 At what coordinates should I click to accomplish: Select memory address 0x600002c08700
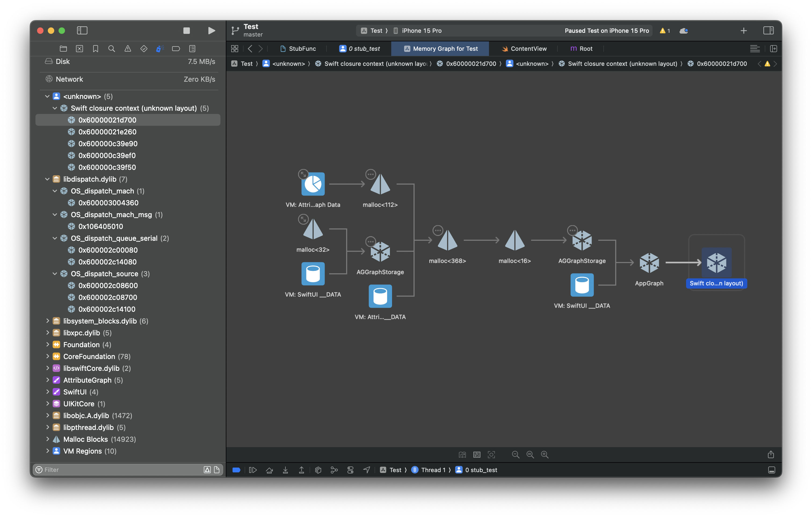coord(128,297)
